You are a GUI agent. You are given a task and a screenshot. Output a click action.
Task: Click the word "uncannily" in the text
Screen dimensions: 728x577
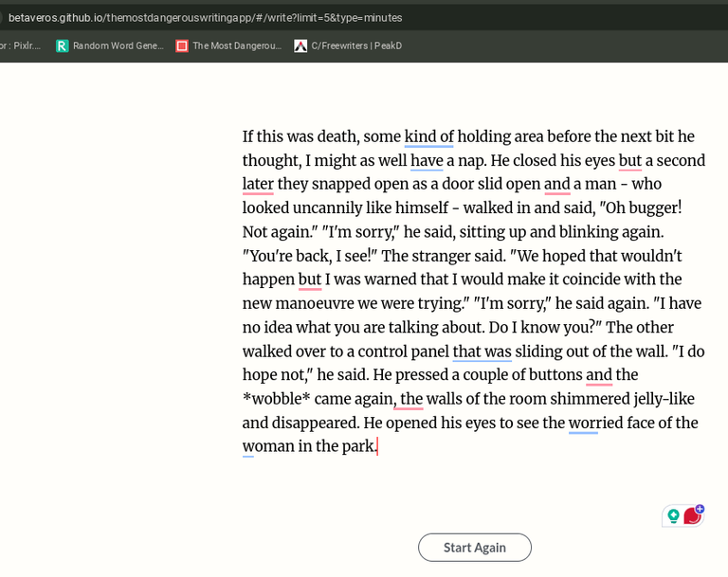[327, 207]
